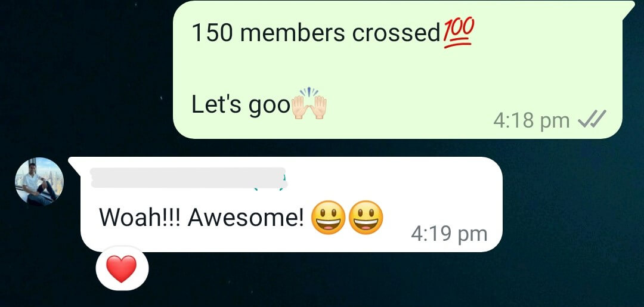644x307 pixels.
Task: Click the first grinning face emoji
Action: tap(328, 218)
